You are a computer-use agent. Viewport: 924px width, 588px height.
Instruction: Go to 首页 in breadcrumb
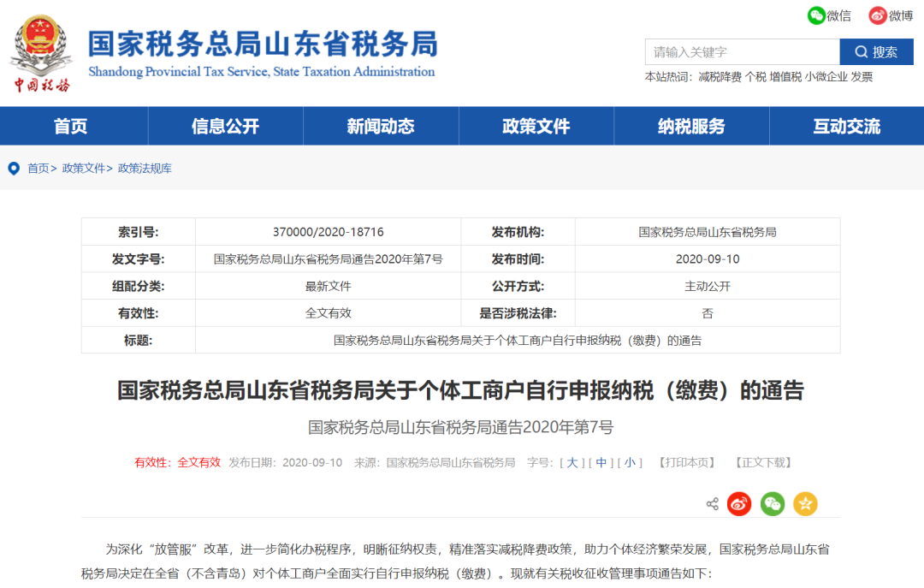pyautogui.click(x=38, y=169)
